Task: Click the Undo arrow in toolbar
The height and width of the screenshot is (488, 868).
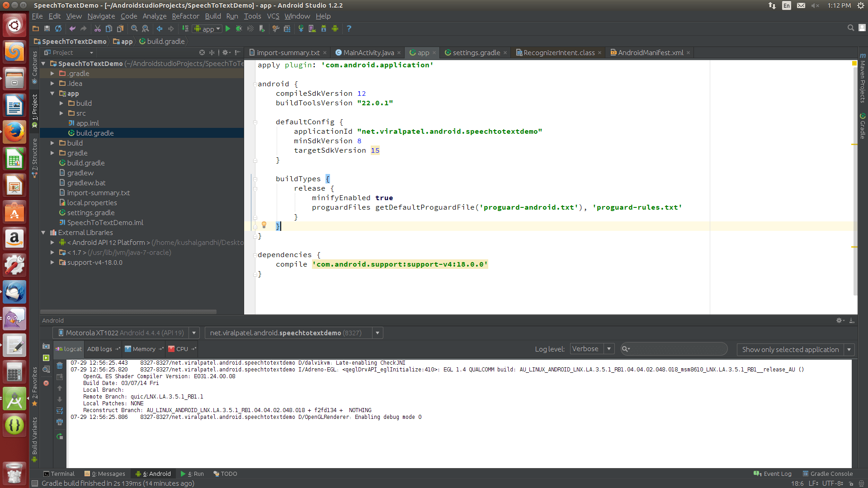Action: [72, 28]
